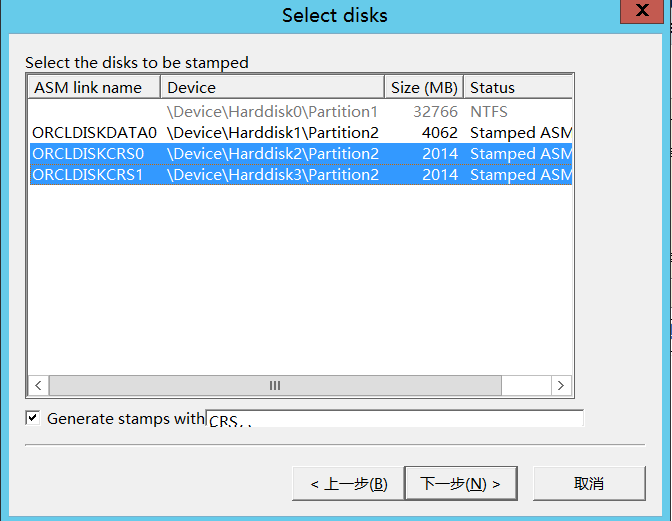Click the 下一步(N) next button
Screen dimensions: 672x521
(x=461, y=483)
